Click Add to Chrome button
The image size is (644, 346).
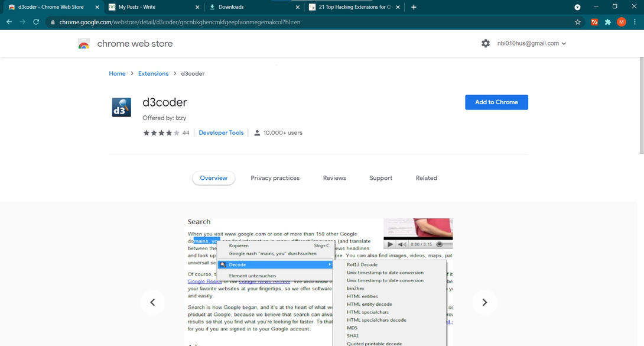[496, 102]
